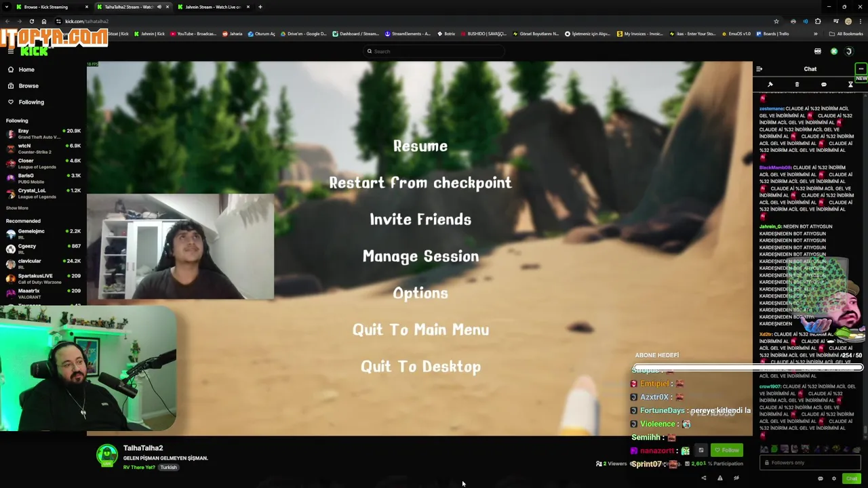Follow the TalhaTalha2 channel

(726, 450)
